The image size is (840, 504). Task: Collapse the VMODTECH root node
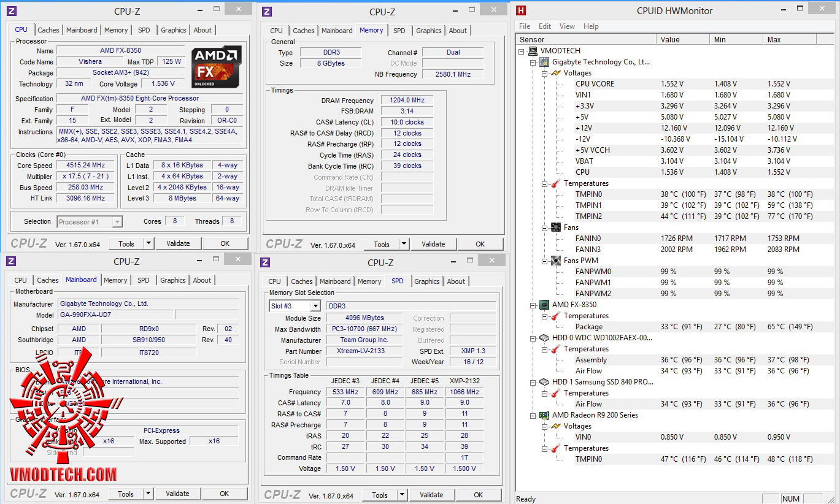pos(522,51)
